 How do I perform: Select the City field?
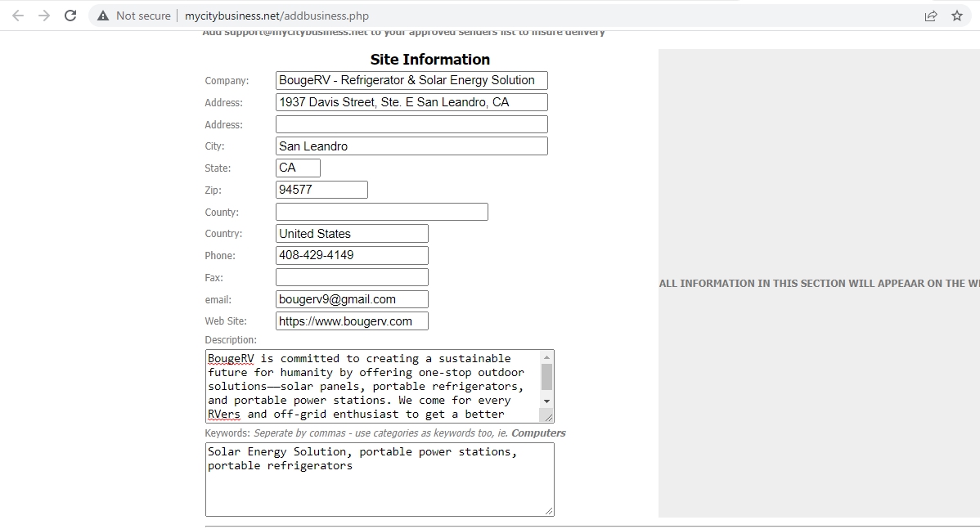point(411,146)
